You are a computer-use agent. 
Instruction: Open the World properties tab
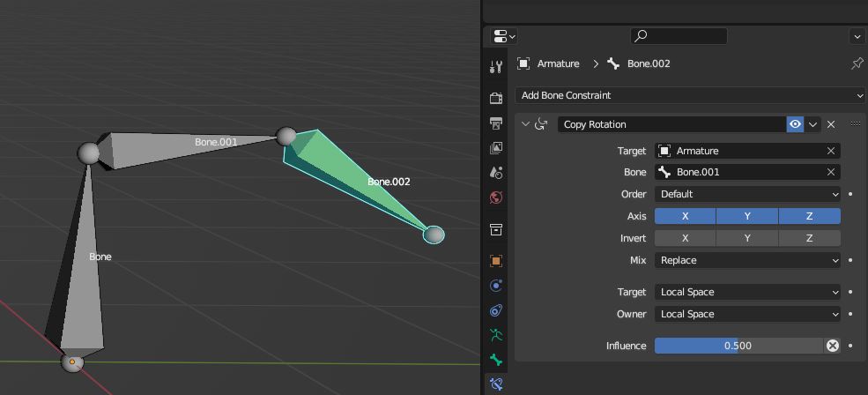point(496,197)
